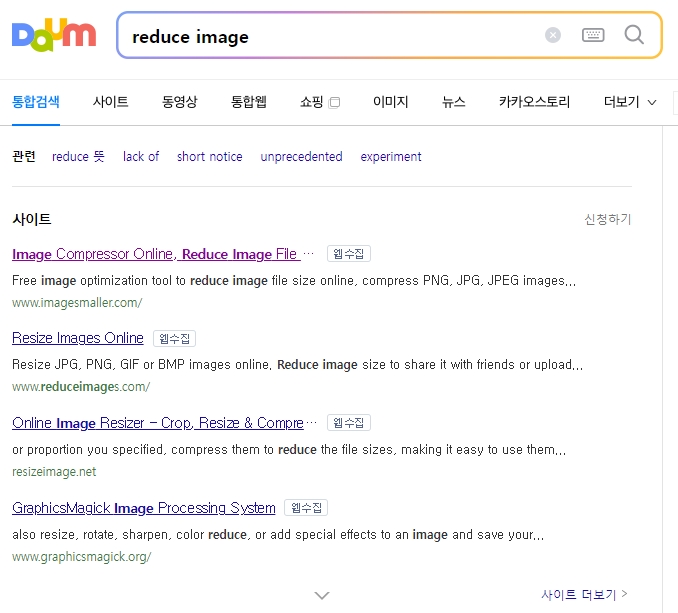Switch to the 사이트 tab

pyautogui.click(x=111, y=102)
